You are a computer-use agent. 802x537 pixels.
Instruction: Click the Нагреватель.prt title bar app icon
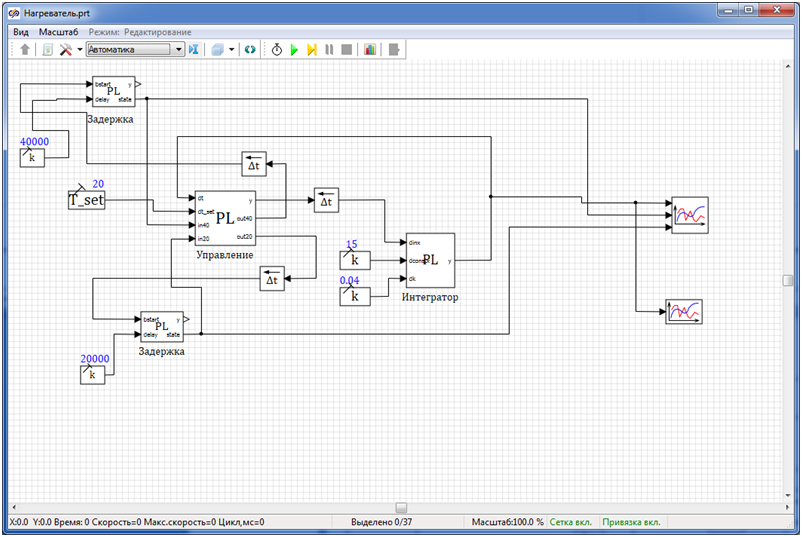(14, 13)
